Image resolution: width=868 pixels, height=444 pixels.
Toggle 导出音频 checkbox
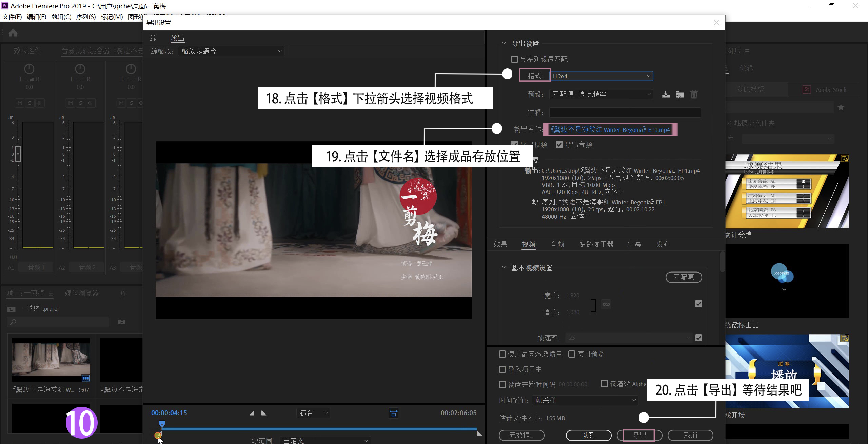[x=559, y=145]
